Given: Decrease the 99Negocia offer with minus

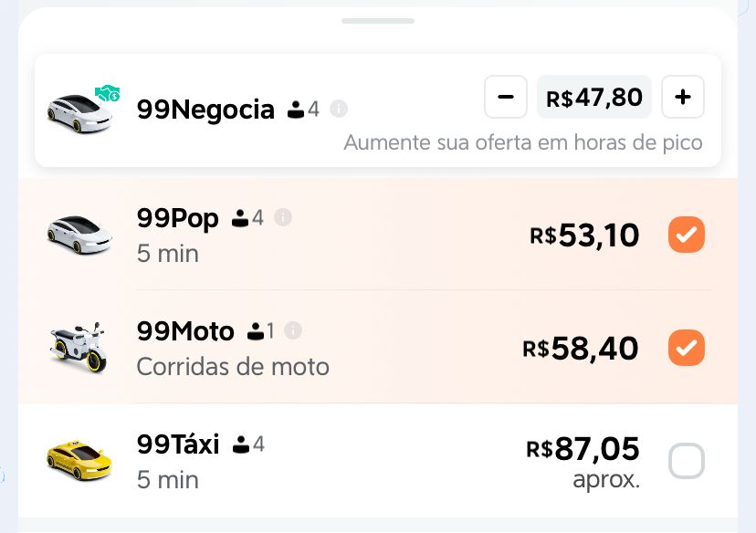Looking at the screenshot, I should (506, 97).
